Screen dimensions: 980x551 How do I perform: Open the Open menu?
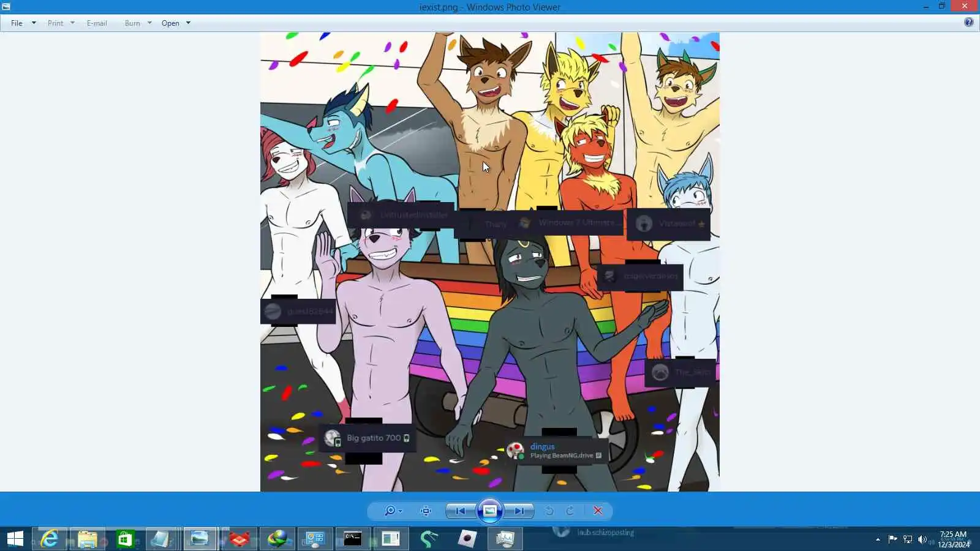pyautogui.click(x=170, y=23)
